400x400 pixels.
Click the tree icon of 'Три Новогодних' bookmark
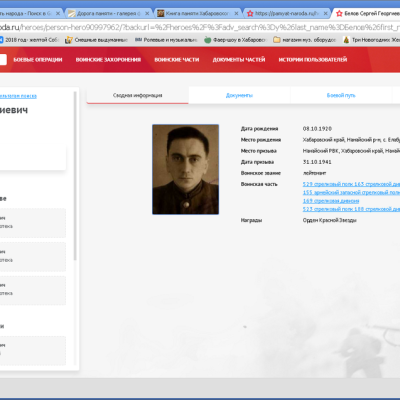(x=346, y=40)
